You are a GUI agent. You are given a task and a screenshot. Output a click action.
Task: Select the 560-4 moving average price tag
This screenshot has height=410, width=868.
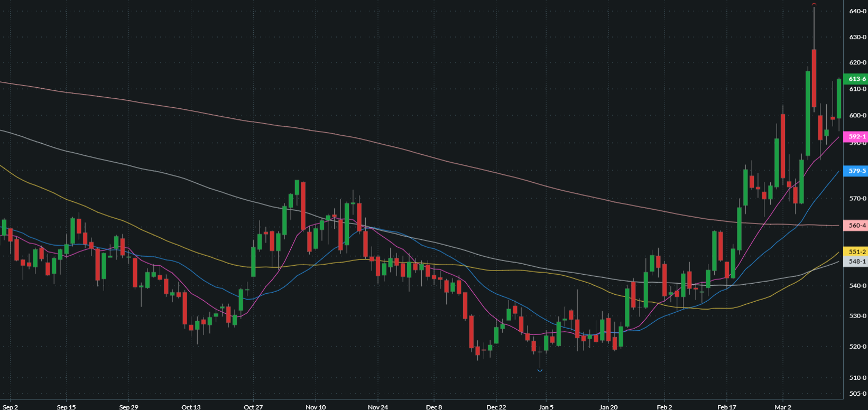coord(857,226)
